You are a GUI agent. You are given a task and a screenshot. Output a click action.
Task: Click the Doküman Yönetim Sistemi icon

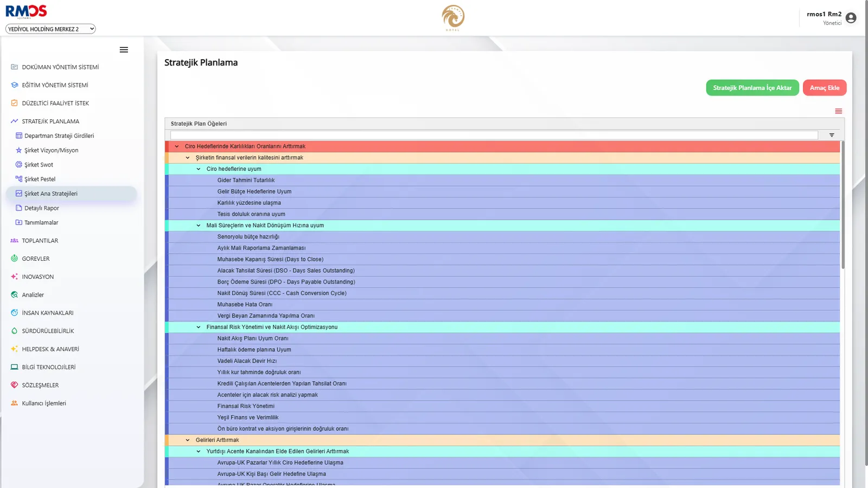coord(15,67)
